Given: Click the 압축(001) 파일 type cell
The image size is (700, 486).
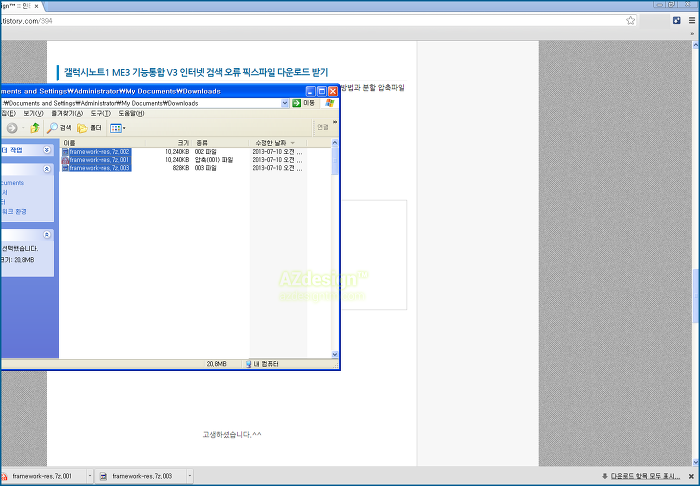Looking at the screenshot, I should pyautogui.click(x=214, y=160).
